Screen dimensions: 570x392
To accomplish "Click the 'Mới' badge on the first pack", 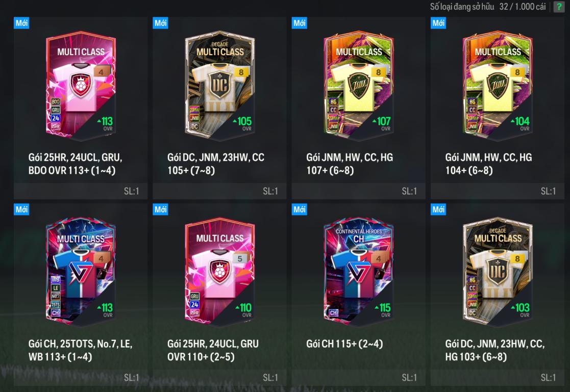I will coord(21,23).
